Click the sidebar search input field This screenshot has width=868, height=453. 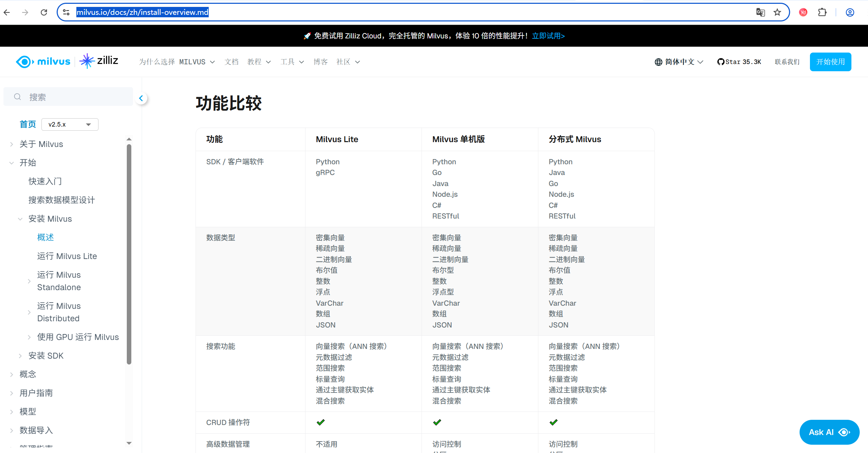pyautogui.click(x=69, y=96)
